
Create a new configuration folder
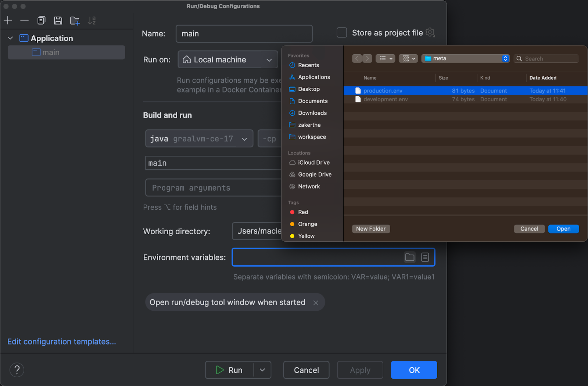point(75,21)
